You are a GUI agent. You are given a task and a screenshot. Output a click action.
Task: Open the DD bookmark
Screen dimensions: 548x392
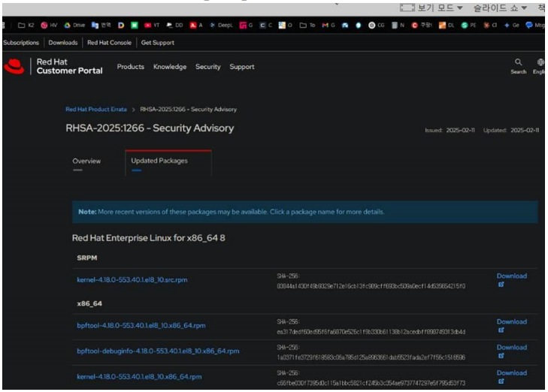click(174, 25)
